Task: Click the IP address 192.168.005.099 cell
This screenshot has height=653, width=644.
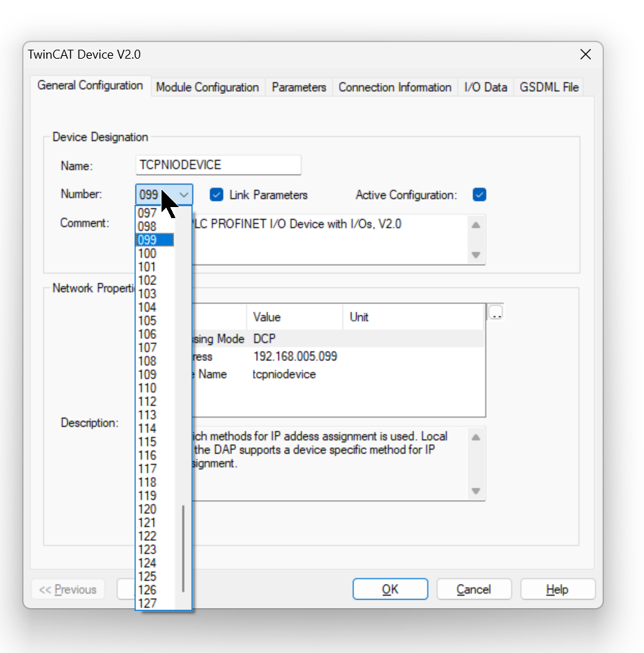Action: pos(296,356)
